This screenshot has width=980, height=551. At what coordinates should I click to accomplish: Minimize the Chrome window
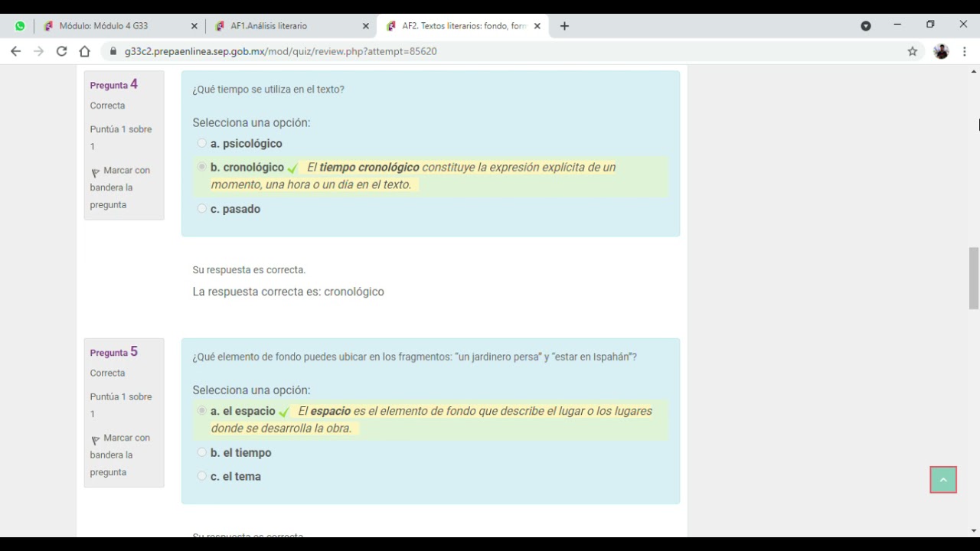pos(897,25)
